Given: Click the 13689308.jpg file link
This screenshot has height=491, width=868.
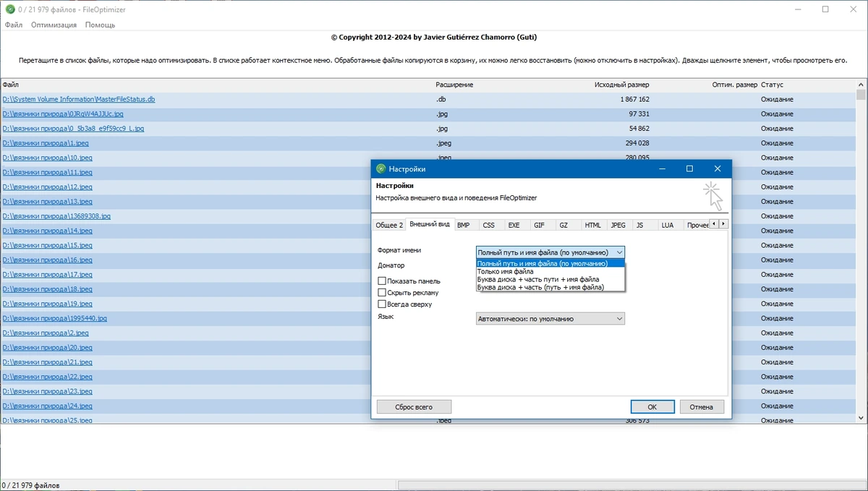Looking at the screenshot, I should tap(56, 216).
